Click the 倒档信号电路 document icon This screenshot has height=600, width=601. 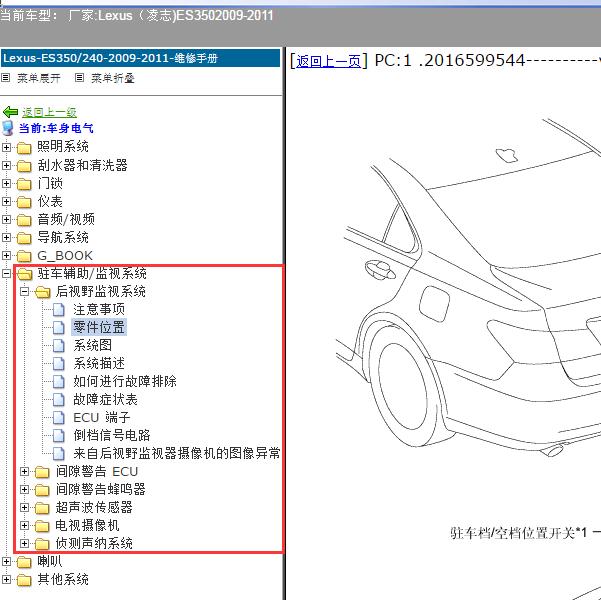(59, 436)
